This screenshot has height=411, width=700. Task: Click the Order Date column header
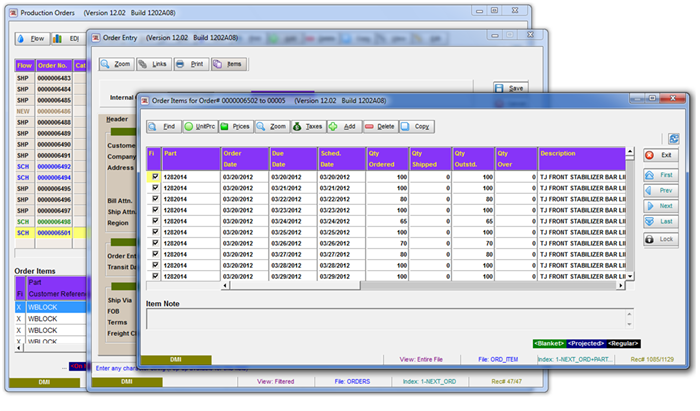point(245,159)
